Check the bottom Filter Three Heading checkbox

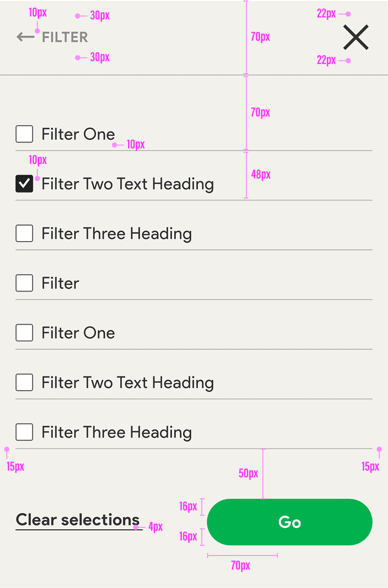coord(24,432)
